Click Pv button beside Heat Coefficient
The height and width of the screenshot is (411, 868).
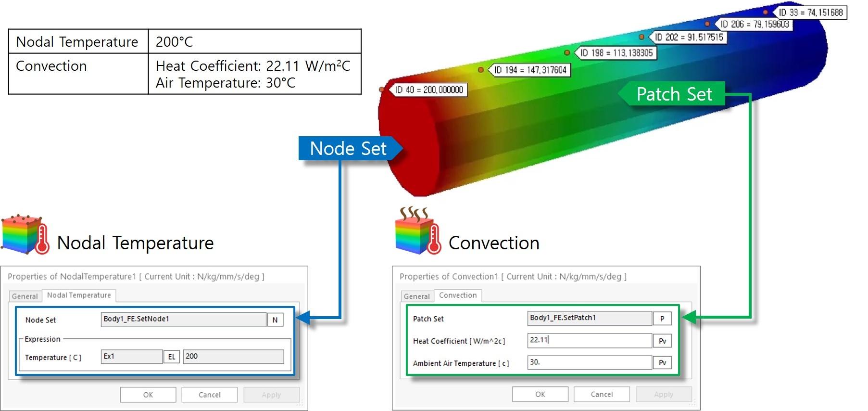pyautogui.click(x=662, y=341)
